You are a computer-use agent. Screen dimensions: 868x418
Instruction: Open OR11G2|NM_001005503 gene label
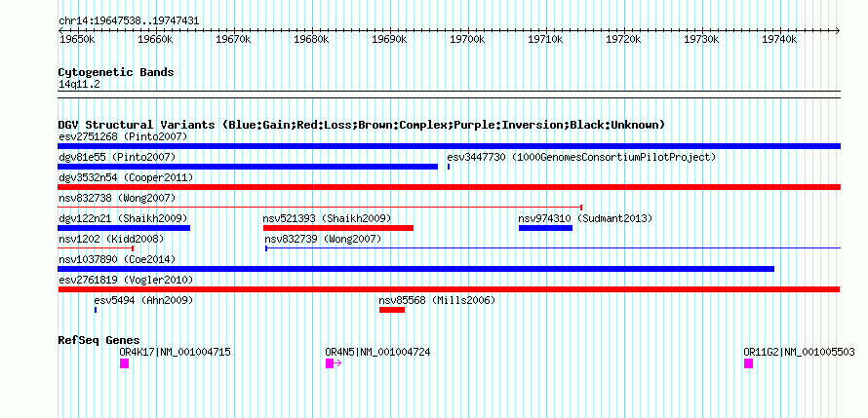[799, 352]
